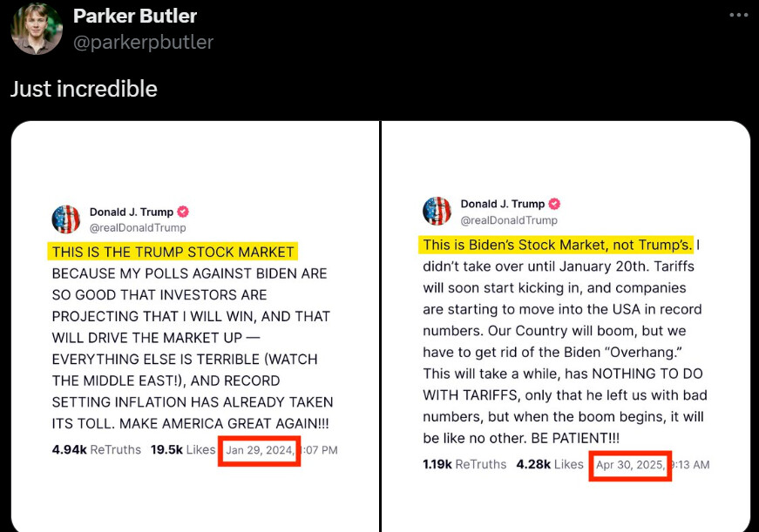759x532 pixels.
Task: Click the 4.28k Likes count
Action: tap(550, 464)
